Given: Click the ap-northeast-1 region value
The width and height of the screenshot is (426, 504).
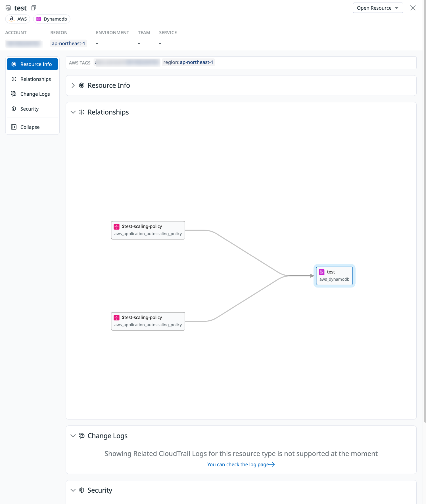Looking at the screenshot, I should (68, 43).
